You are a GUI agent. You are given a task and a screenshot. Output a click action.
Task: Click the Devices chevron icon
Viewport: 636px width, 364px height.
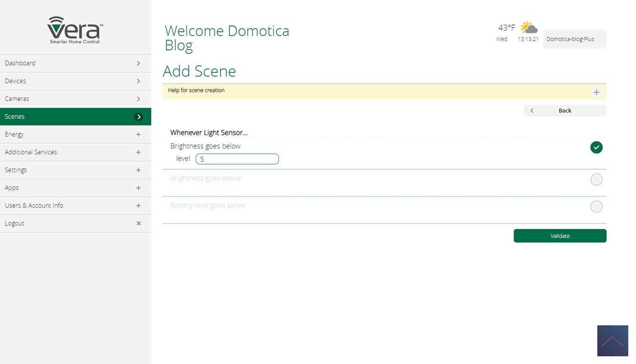tap(138, 81)
